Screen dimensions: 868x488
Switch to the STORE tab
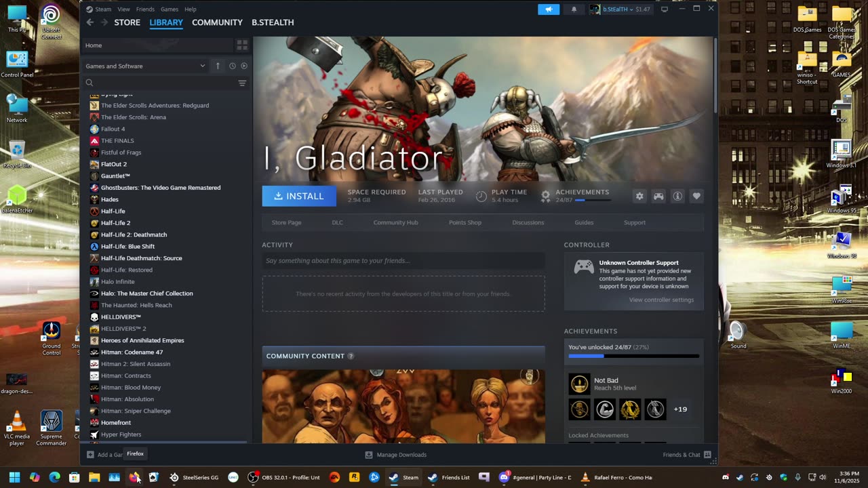[127, 22]
